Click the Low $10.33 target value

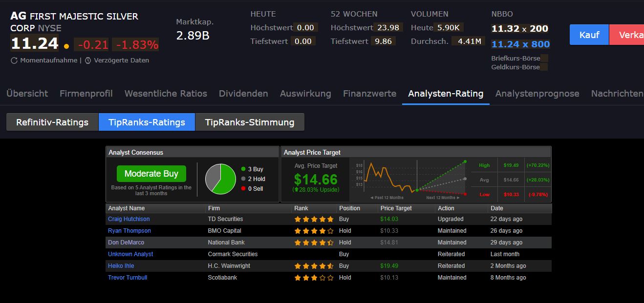coord(511,194)
